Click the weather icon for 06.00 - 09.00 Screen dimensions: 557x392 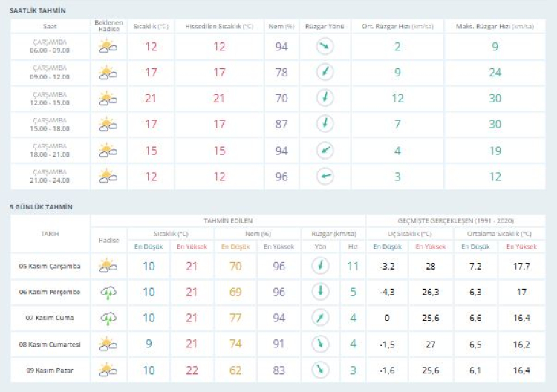(108, 47)
